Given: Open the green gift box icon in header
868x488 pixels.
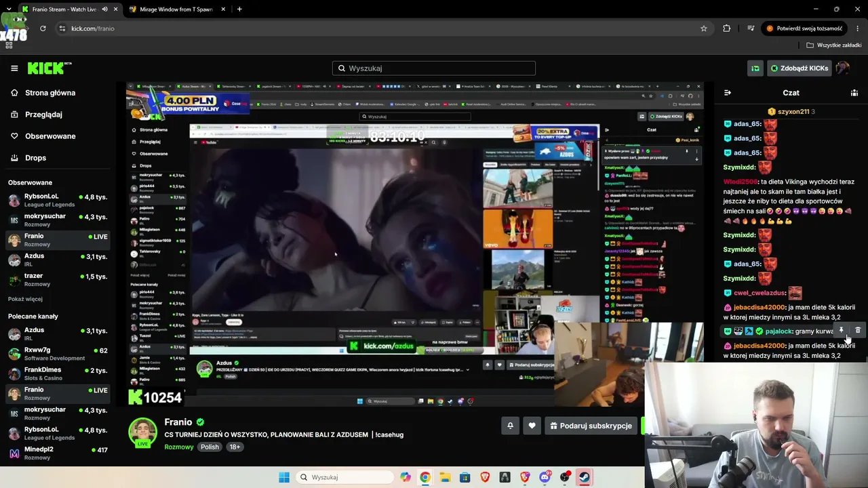Looking at the screenshot, I should coord(755,68).
